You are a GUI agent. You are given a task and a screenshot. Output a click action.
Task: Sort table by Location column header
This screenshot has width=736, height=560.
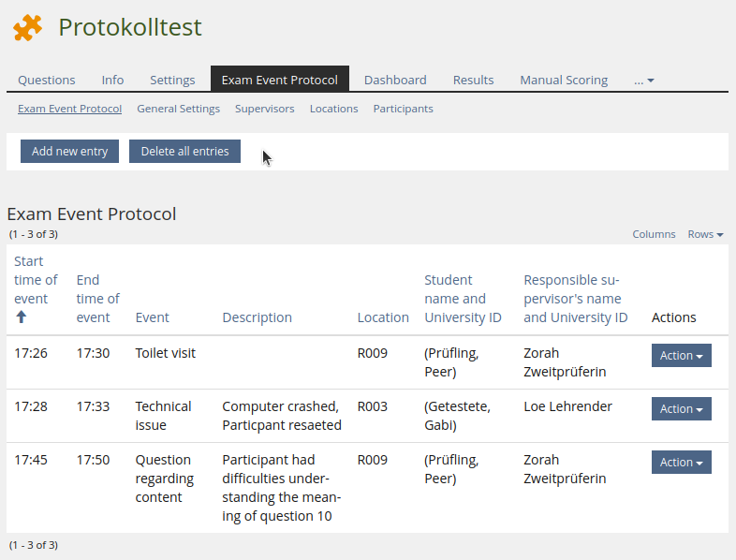383,317
